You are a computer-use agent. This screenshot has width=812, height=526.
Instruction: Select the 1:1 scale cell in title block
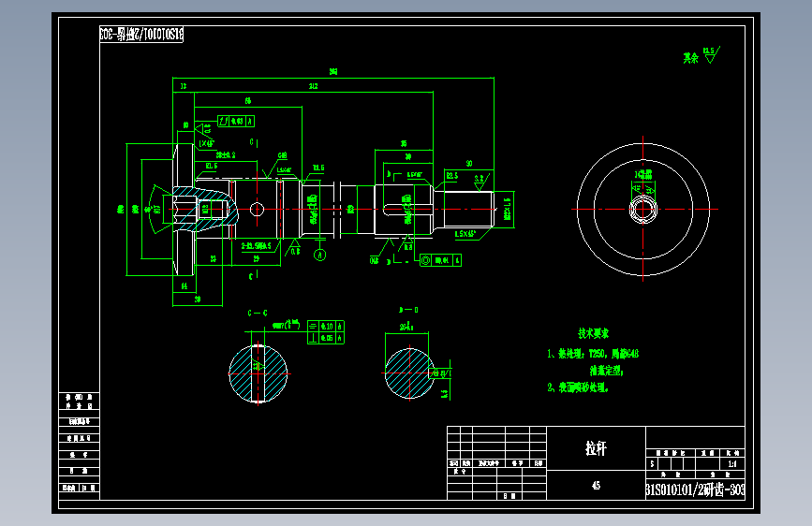(x=732, y=464)
